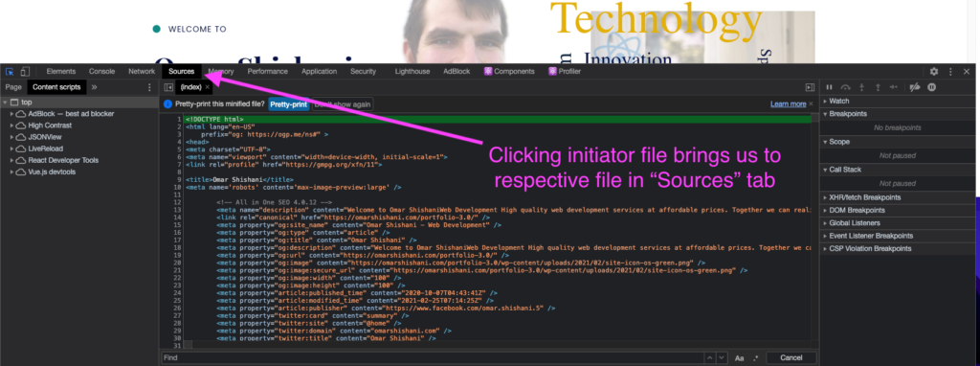Expand the Vue.js devtools node

tap(11, 172)
